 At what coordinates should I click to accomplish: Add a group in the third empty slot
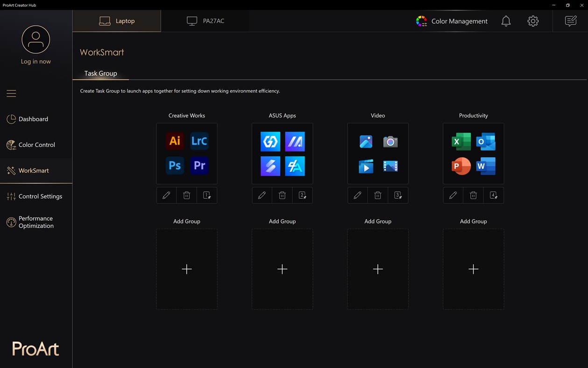(378, 269)
